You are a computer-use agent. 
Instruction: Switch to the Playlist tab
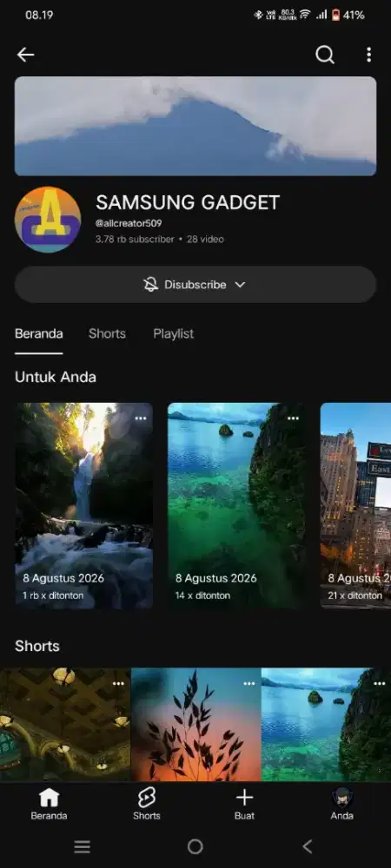[x=174, y=334]
